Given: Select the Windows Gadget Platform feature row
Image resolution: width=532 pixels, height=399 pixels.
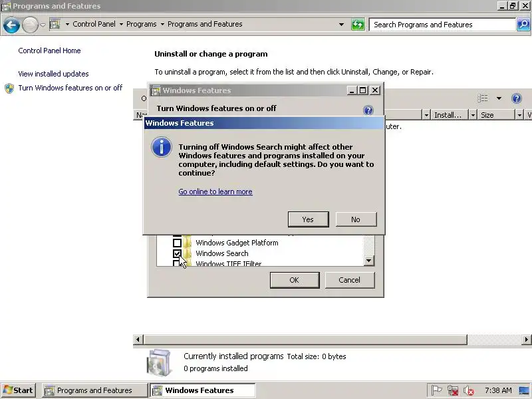Looking at the screenshot, I should point(237,243).
